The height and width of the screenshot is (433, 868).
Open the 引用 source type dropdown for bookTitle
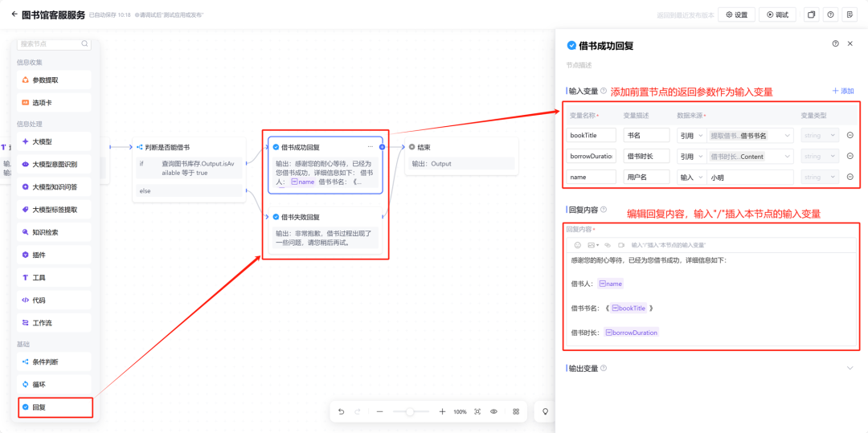[691, 135]
